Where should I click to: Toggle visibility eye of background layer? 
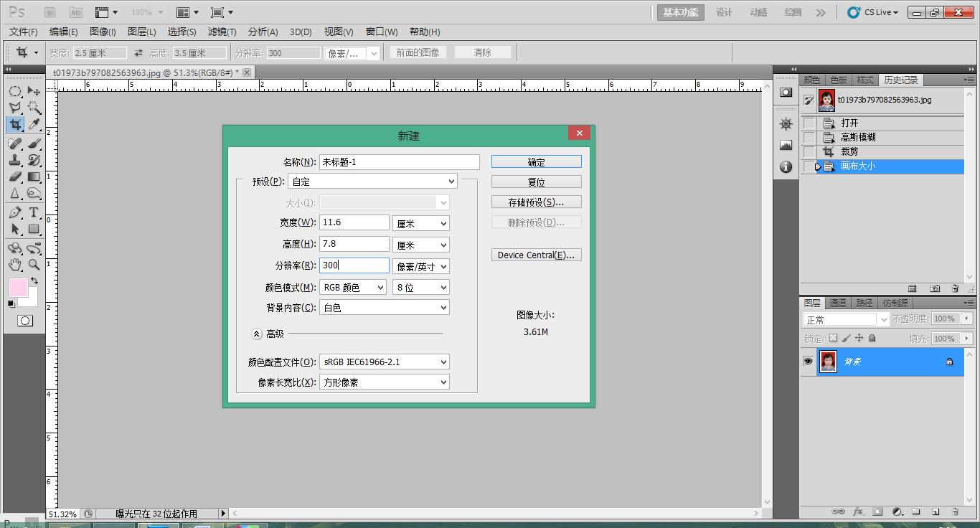[808, 362]
